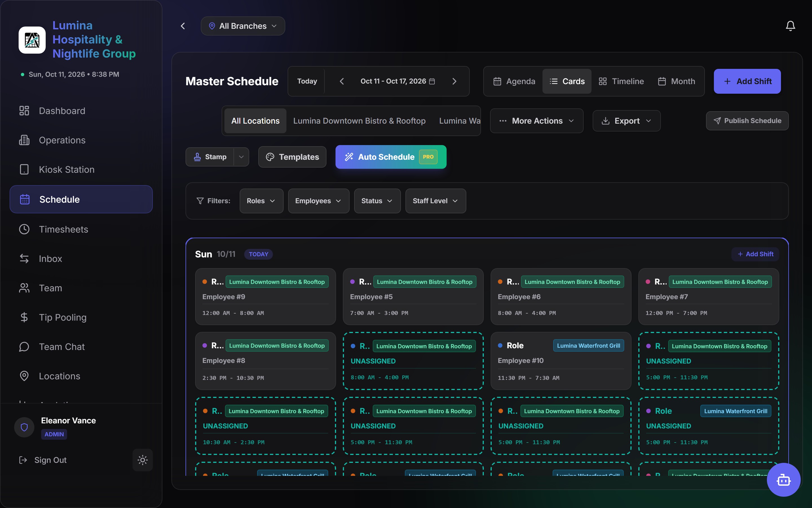Screen dimensions: 812x508
Task: Select the Cards view tab
Action: click(567, 81)
